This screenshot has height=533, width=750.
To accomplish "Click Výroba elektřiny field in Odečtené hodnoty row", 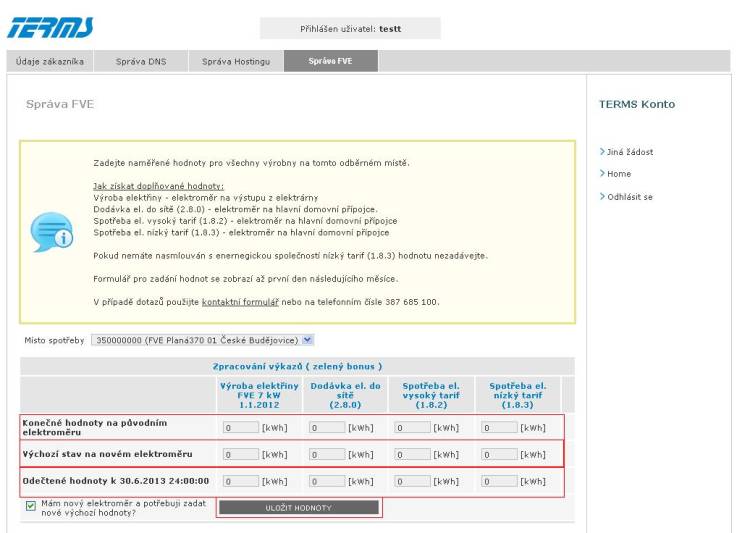I will [x=240, y=481].
